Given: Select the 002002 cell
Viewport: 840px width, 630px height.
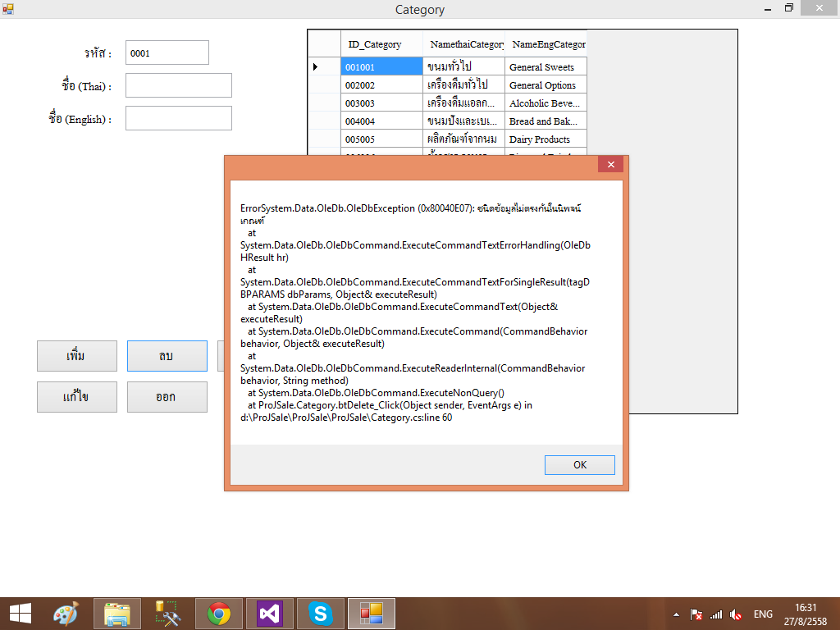Looking at the screenshot, I should coord(381,84).
